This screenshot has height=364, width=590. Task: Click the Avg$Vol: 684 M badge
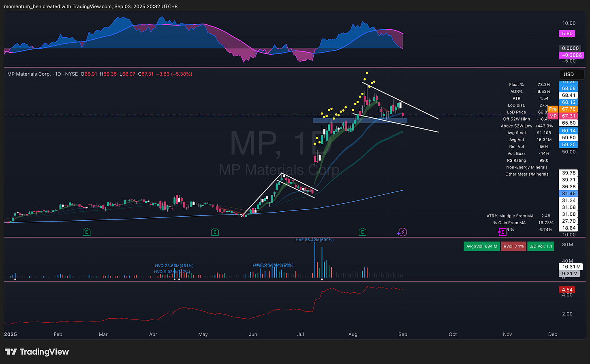[x=482, y=246]
